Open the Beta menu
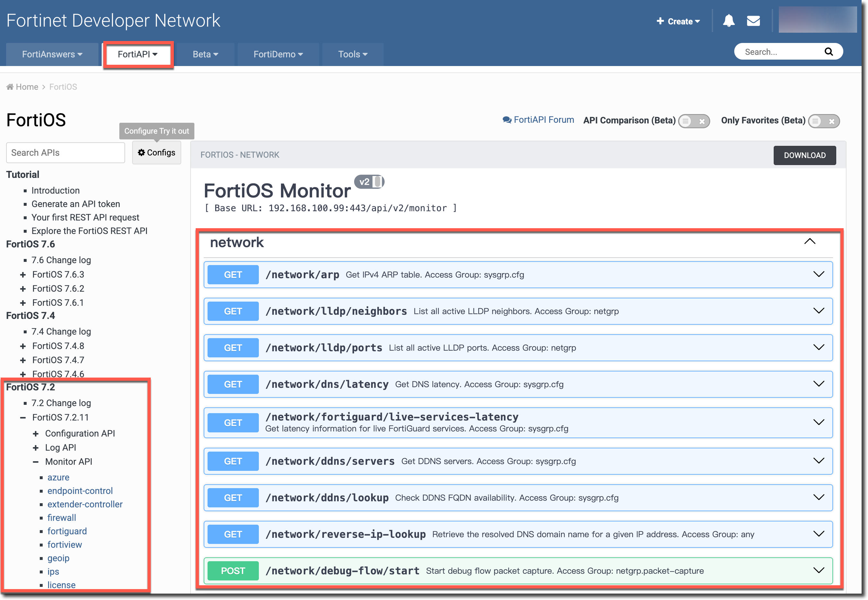The width and height of the screenshot is (868, 600). point(205,54)
